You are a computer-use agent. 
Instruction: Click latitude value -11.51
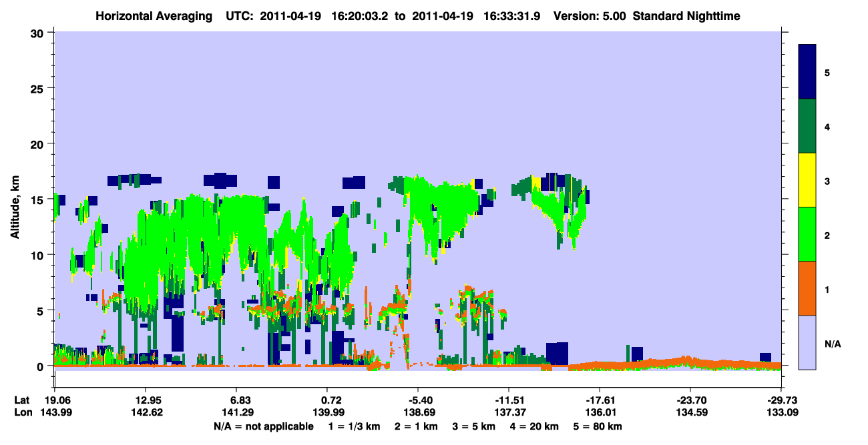(509, 400)
